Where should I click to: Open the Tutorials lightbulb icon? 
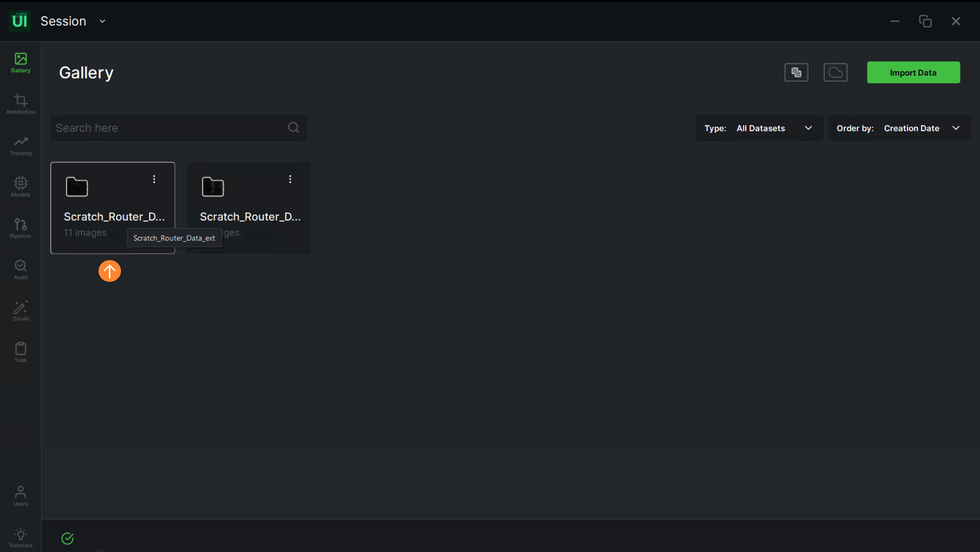(x=20, y=537)
